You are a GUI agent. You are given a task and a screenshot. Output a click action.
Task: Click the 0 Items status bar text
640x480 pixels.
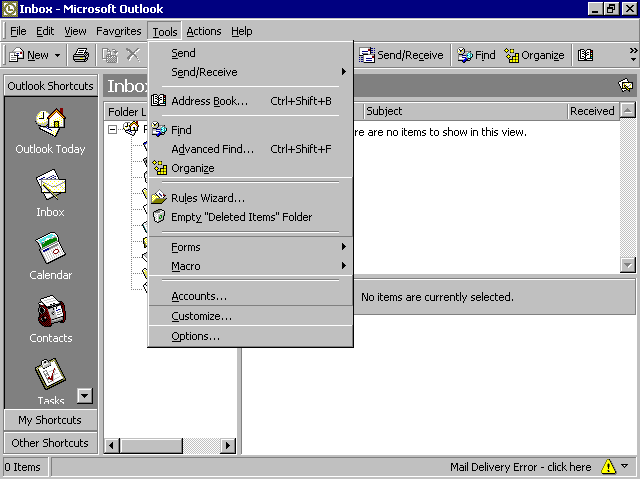click(x=23, y=467)
